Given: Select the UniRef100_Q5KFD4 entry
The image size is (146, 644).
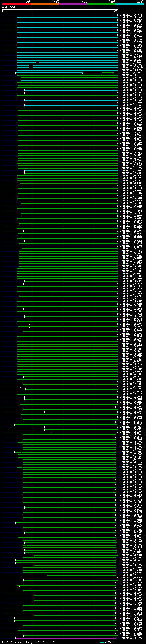Looking at the screenshot, I should [131, 555].
